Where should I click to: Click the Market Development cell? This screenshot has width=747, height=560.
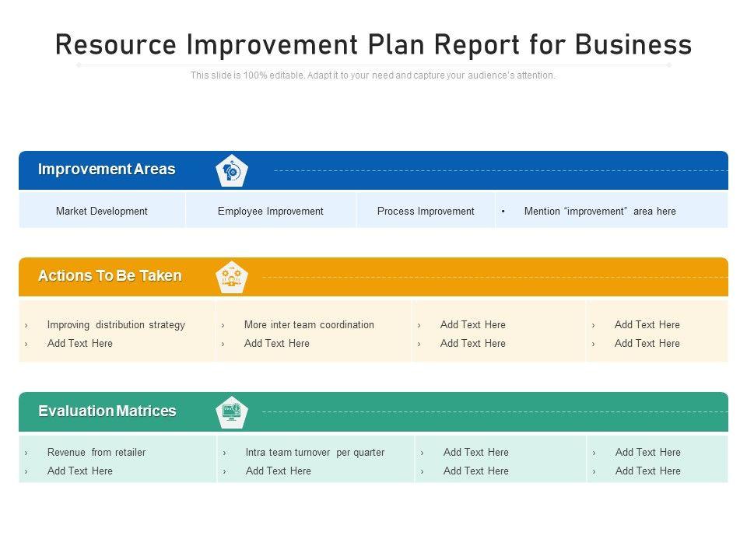(102, 211)
